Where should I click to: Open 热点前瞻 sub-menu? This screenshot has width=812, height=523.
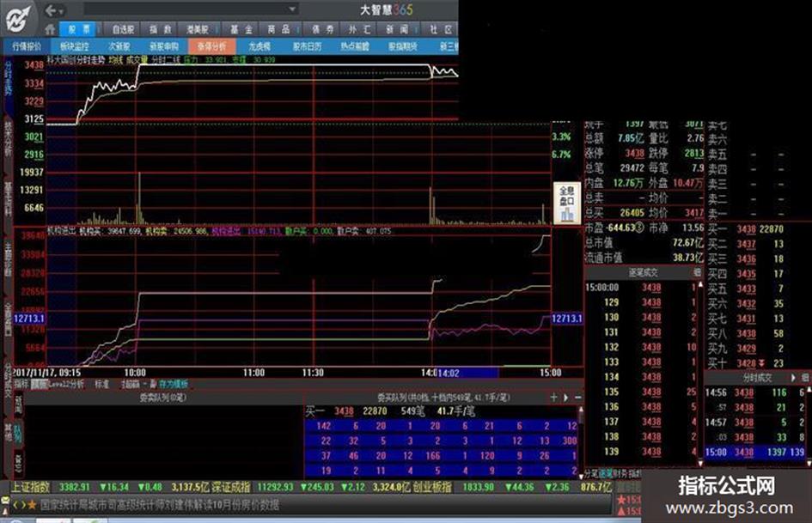(x=355, y=46)
